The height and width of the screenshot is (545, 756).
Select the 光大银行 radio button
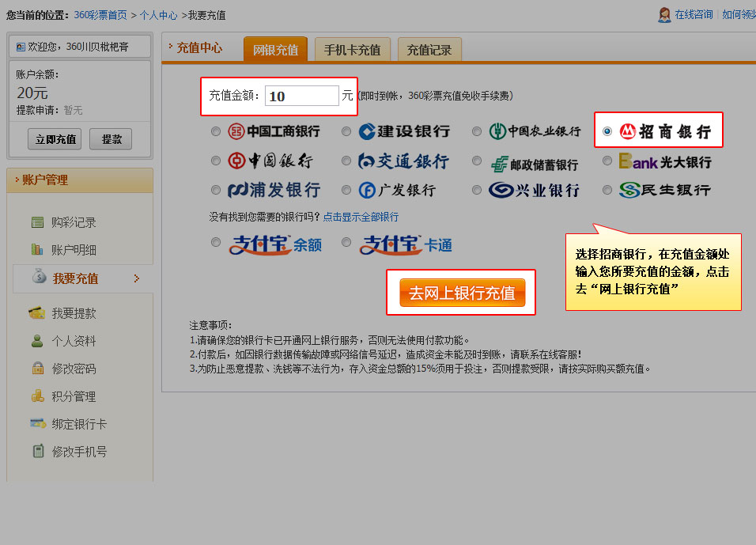point(607,161)
